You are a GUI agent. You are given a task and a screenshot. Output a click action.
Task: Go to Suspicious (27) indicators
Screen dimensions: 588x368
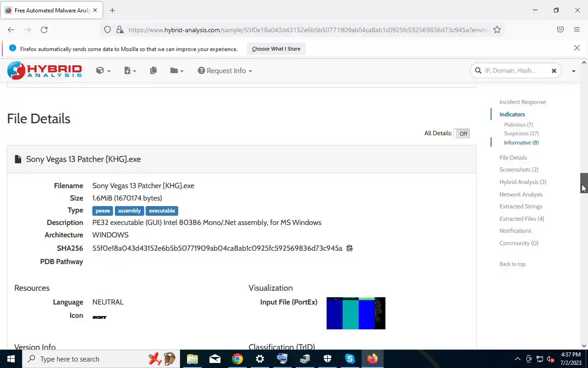click(x=521, y=133)
